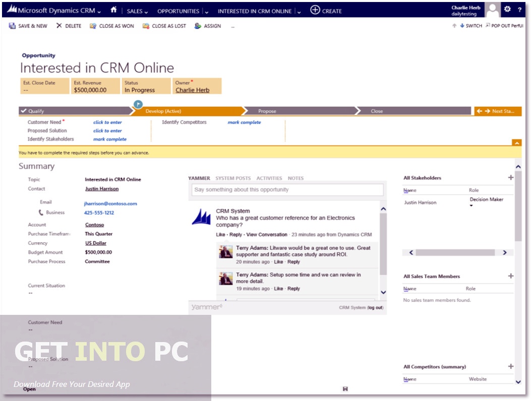Click the page vertical scrollbar thumb
Viewport: 532px width, 401px height.
[518, 206]
